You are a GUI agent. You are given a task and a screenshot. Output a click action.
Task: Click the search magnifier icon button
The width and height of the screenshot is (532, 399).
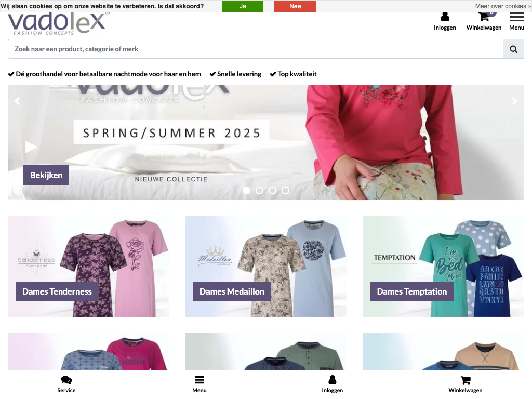(513, 49)
